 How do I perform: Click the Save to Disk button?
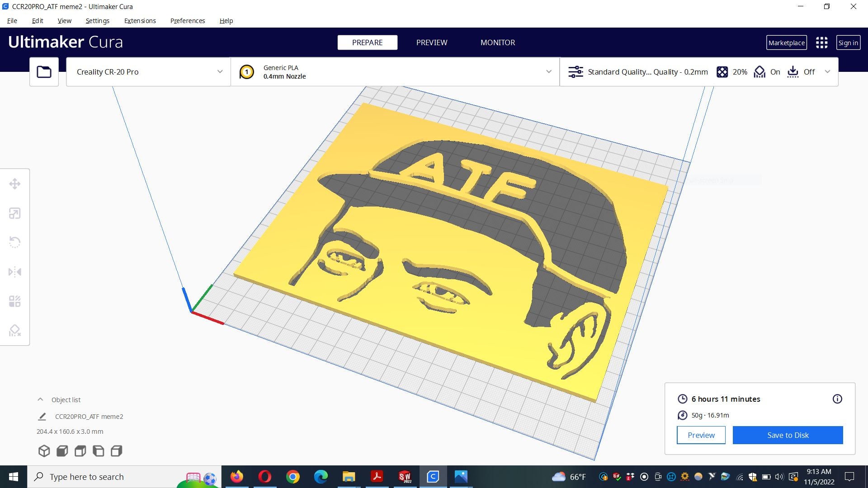[788, 435]
